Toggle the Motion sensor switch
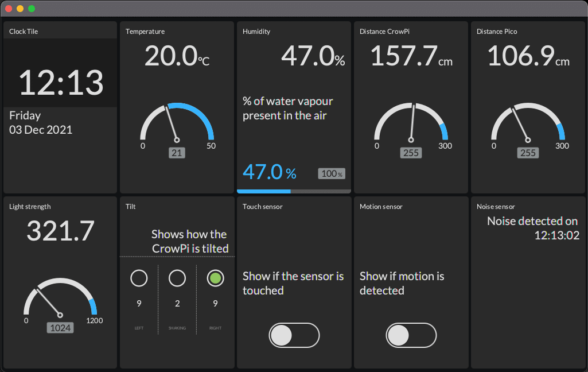The width and height of the screenshot is (588, 372). (411, 335)
